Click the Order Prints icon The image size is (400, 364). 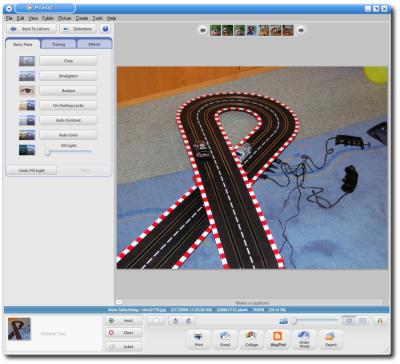coord(304,339)
